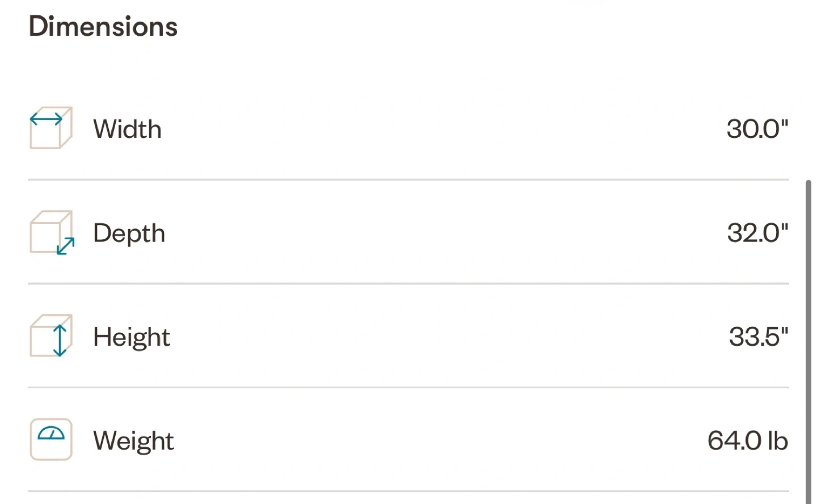Click the vertical scrollbar thumb
The height and width of the screenshot is (504, 817).
coord(808,342)
